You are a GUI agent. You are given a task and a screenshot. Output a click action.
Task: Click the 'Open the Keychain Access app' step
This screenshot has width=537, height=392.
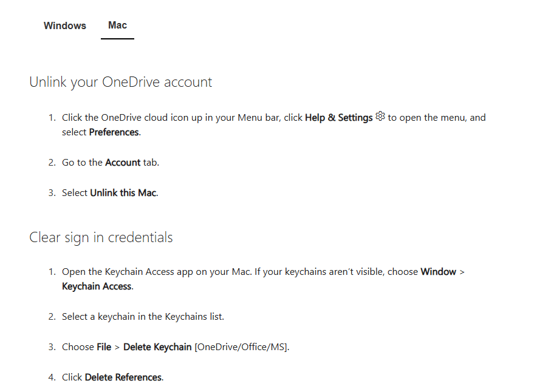[263, 279]
